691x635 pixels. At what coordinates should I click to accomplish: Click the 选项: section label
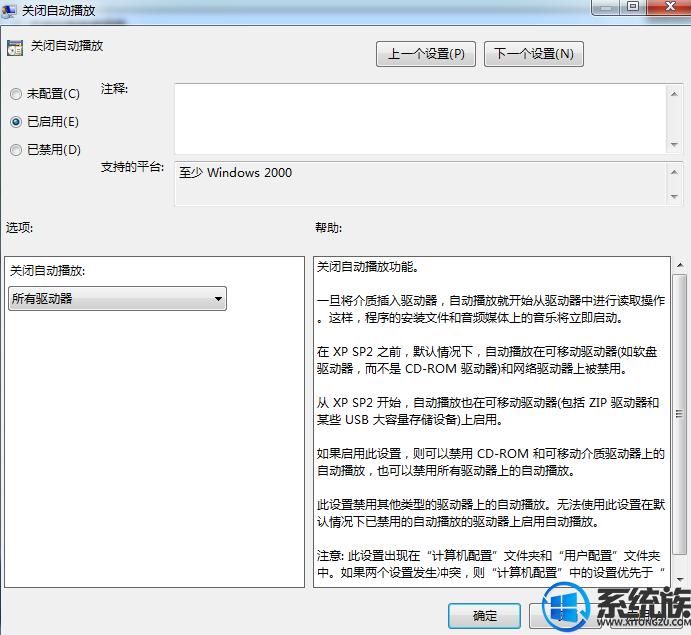point(19,227)
